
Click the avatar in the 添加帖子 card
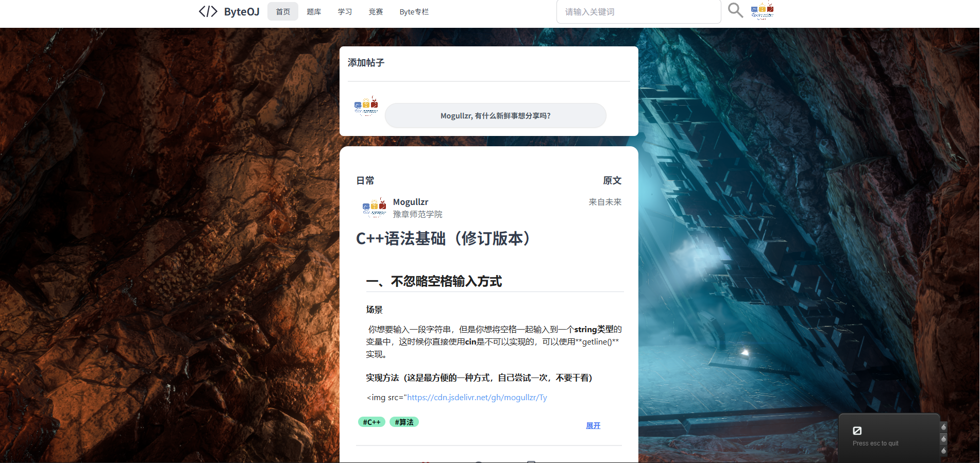click(x=366, y=106)
